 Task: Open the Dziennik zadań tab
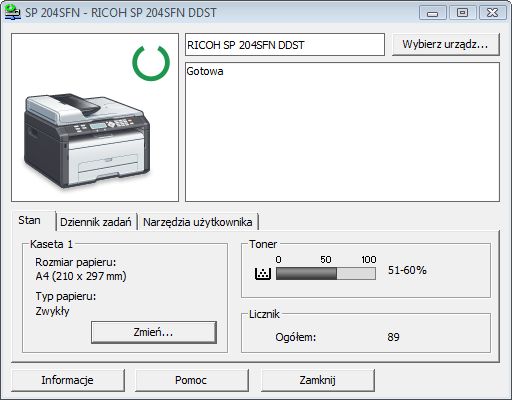[96, 222]
